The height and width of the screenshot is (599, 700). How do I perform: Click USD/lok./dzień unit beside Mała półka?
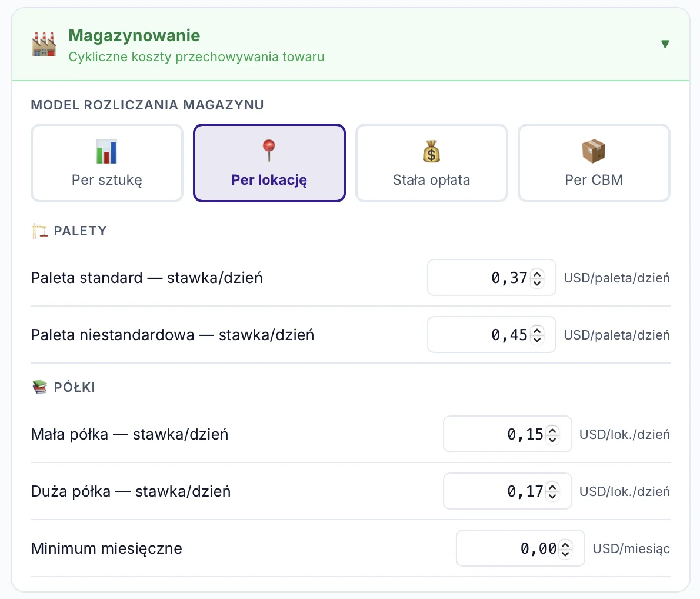coord(625,434)
